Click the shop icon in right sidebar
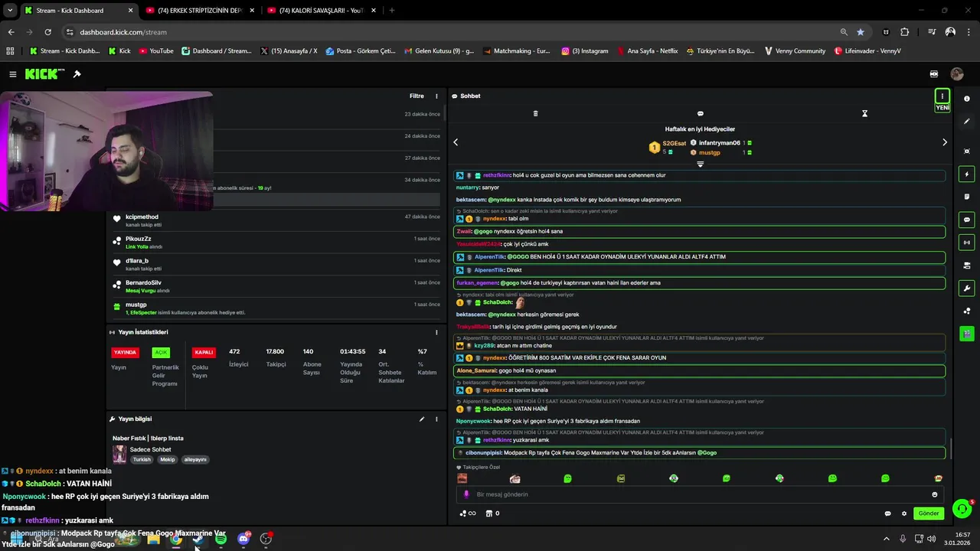 point(967,266)
